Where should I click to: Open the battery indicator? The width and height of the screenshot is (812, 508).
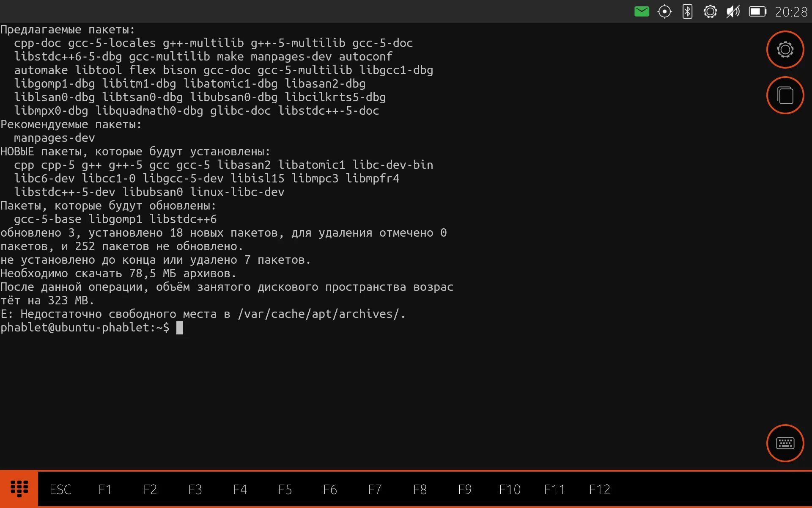point(757,11)
